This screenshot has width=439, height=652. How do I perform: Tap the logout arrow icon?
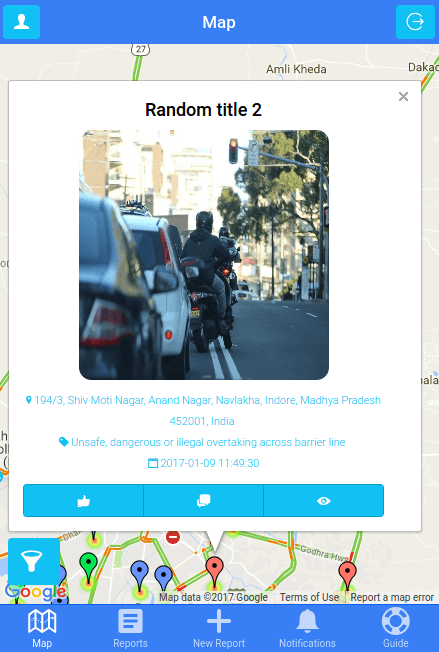[x=415, y=22]
